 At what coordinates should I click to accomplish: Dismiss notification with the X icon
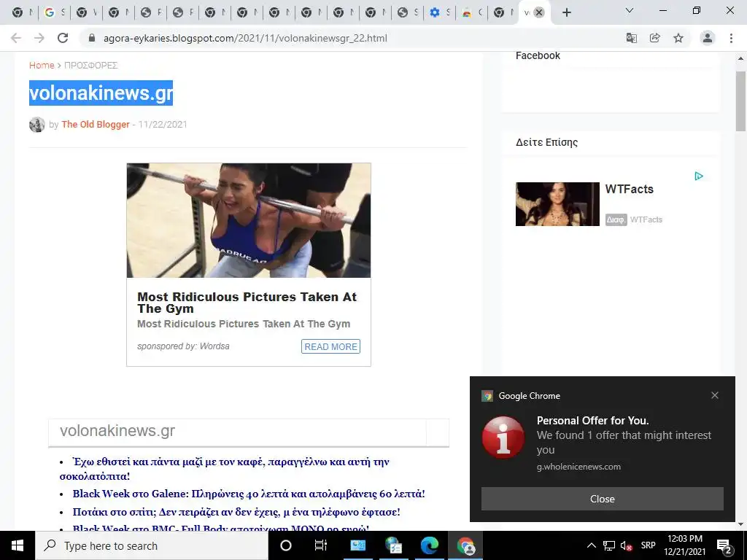[715, 395]
